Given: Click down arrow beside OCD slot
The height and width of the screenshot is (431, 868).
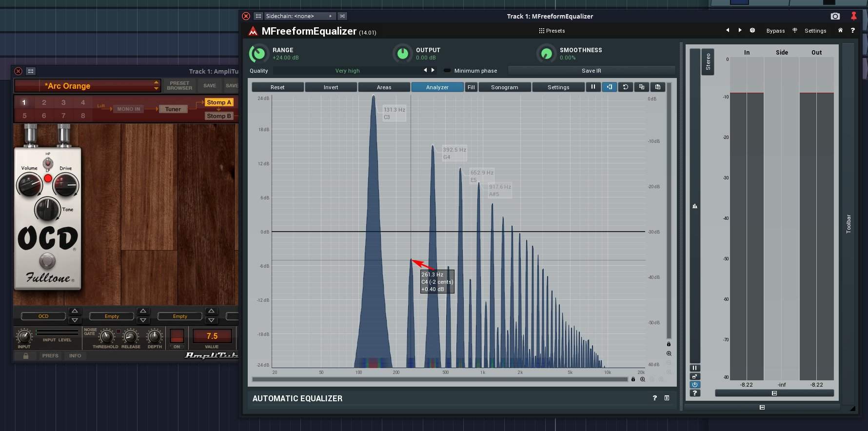Looking at the screenshot, I should 75,320.
